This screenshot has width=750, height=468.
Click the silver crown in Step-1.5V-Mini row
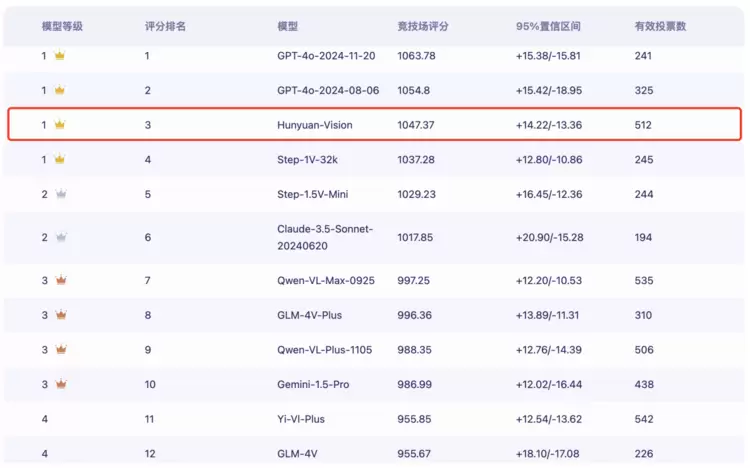[x=60, y=194]
